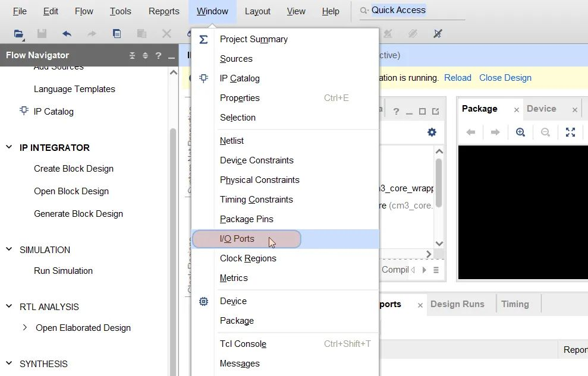The height and width of the screenshot is (376, 588).
Task: Collapse the SIMULATION section
Action: pyautogui.click(x=10, y=249)
